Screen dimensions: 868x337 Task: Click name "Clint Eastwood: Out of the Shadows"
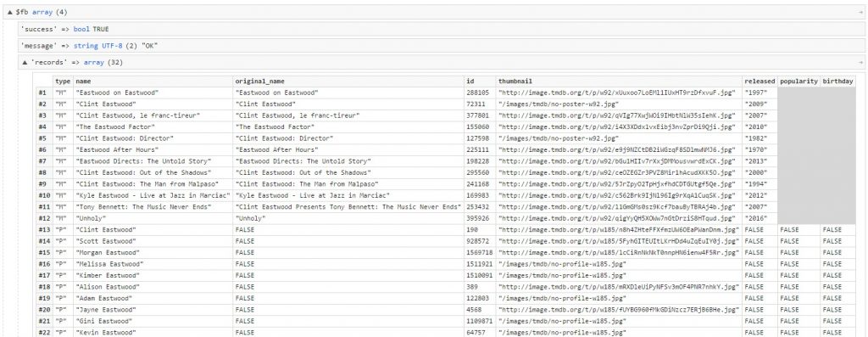pos(153,172)
